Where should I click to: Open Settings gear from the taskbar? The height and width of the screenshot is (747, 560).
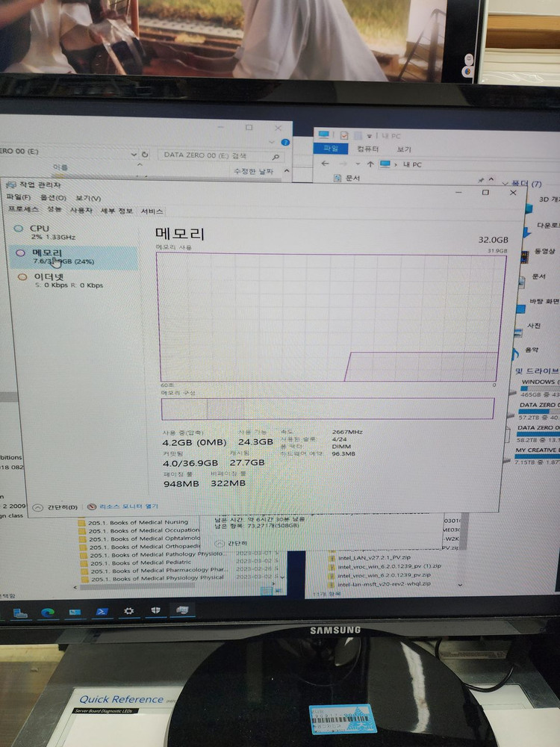click(129, 611)
